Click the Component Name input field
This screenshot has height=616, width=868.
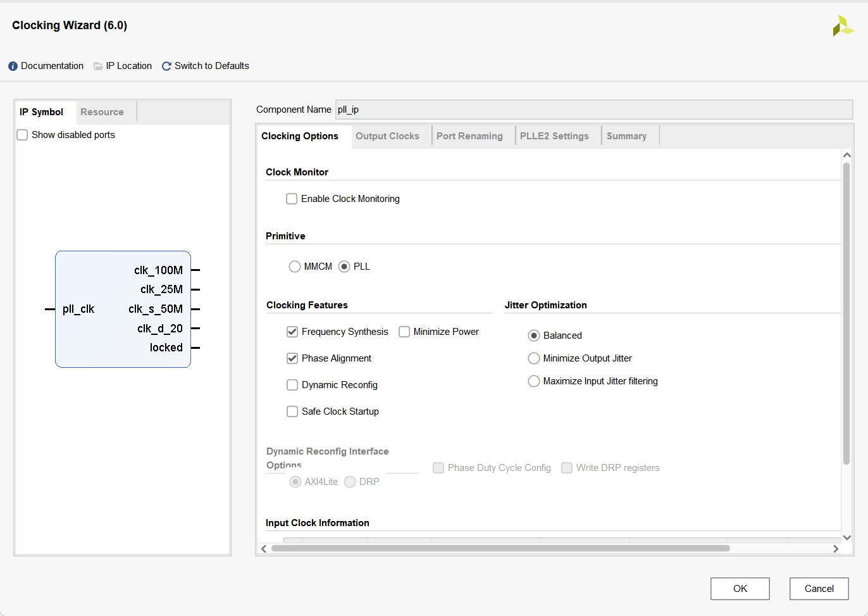593,110
